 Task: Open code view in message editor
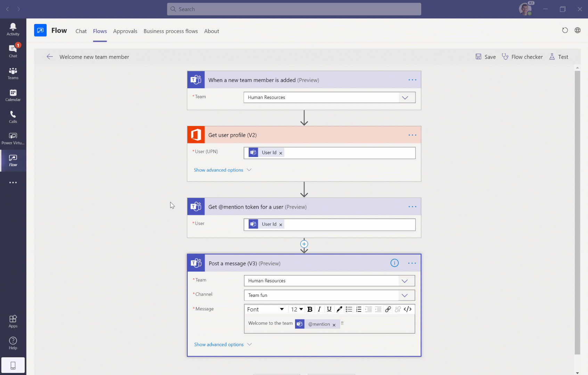pos(408,309)
